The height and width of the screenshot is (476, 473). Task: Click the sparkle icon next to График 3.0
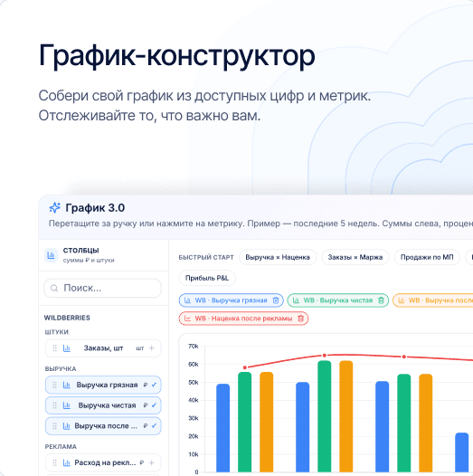tap(55, 207)
